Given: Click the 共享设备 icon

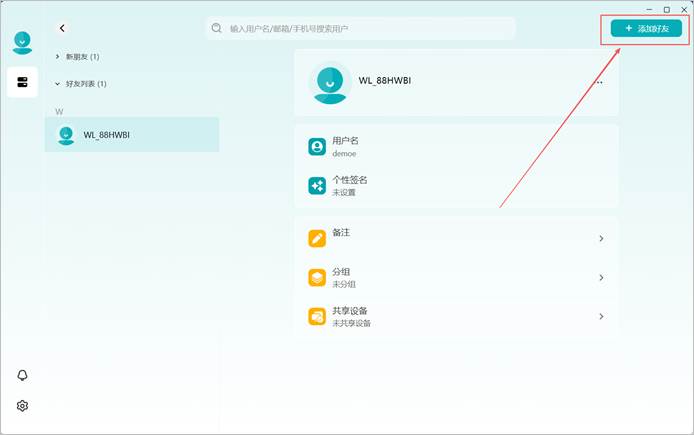Looking at the screenshot, I should click(317, 316).
